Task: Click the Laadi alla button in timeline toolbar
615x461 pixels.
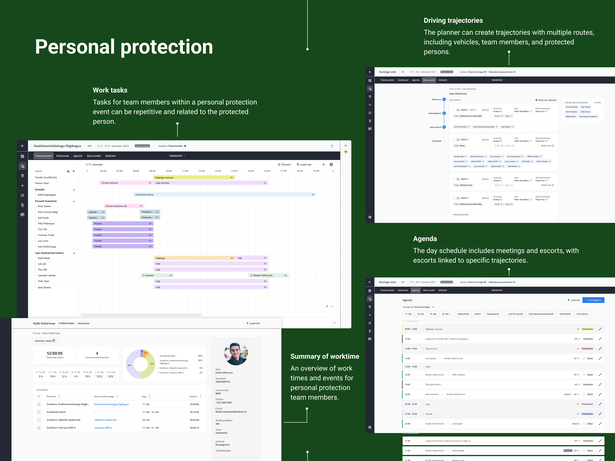Action: [x=306, y=164]
